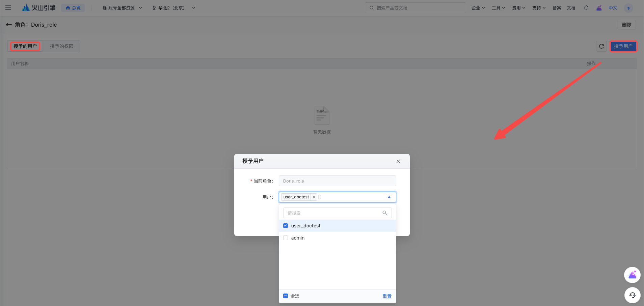The width and height of the screenshot is (644, 306).
Task: Uncheck the user_doctest checkbox
Action: [286, 226]
